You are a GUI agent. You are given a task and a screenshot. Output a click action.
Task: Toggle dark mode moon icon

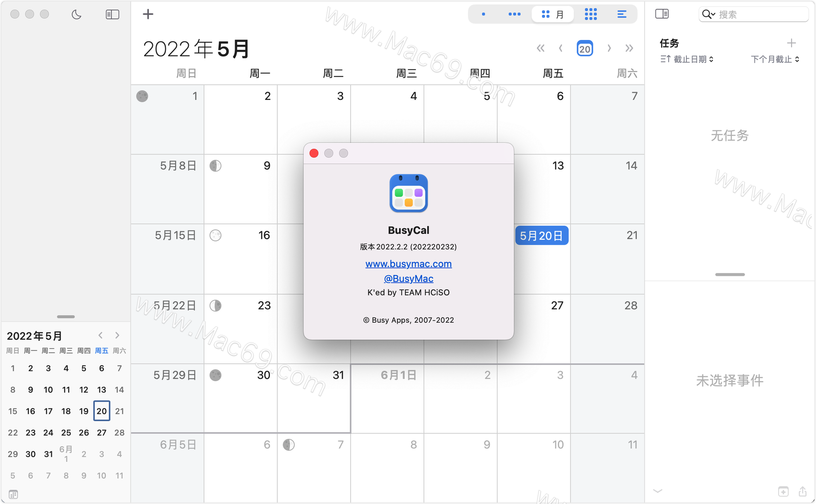pos(76,14)
